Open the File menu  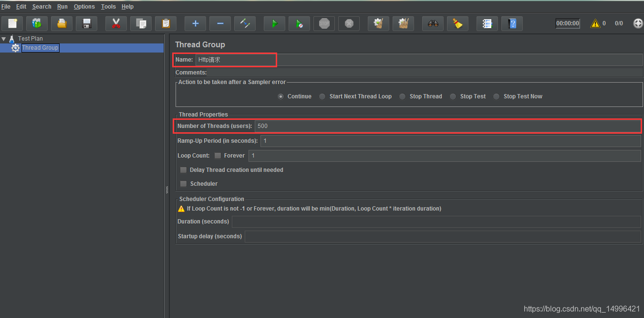click(6, 7)
